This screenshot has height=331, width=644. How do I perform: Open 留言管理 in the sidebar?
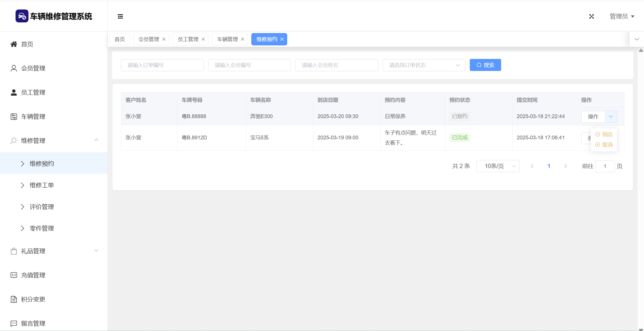[33, 323]
